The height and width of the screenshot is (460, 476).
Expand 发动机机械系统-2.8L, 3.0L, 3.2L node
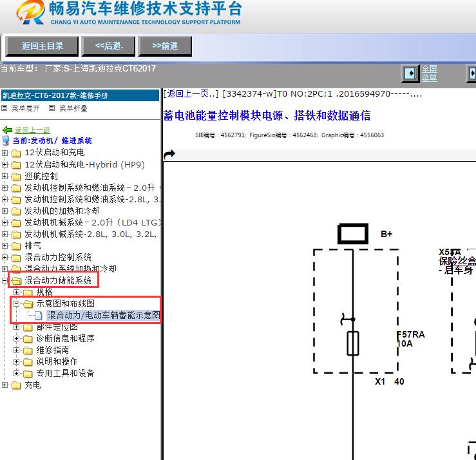coord(5,234)
